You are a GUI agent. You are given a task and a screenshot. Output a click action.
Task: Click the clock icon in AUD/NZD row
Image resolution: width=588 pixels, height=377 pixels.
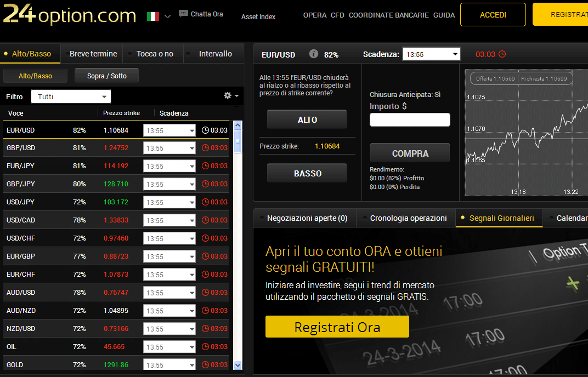tap(205, 311)
